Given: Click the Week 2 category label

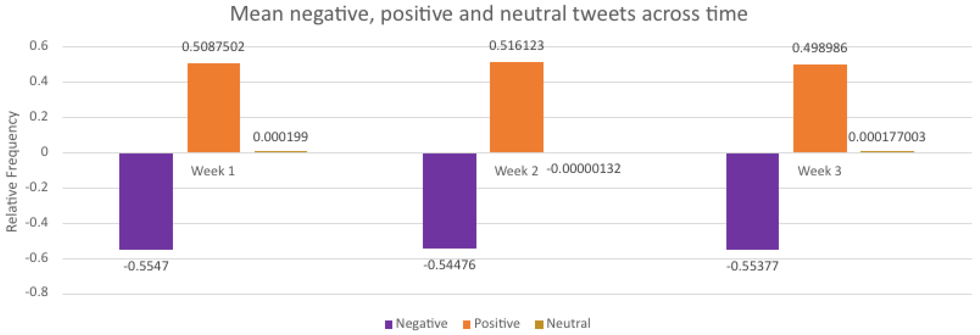Looking at the screenshot, I should 516,171.
